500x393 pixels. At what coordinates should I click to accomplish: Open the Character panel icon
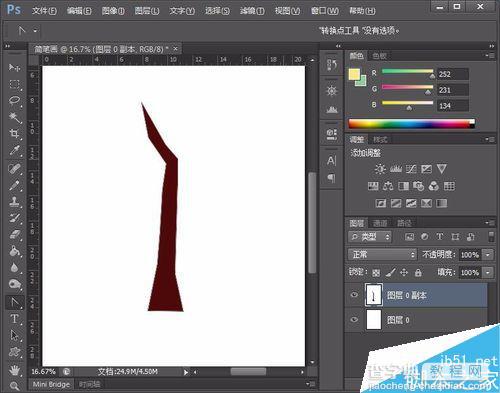pyautogui.click(x=331, y=161)
